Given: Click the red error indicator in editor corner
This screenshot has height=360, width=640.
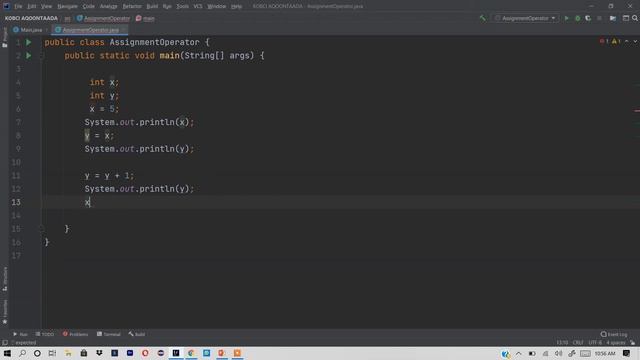Looking at the screenshot, I should click(x=604, y=41).
